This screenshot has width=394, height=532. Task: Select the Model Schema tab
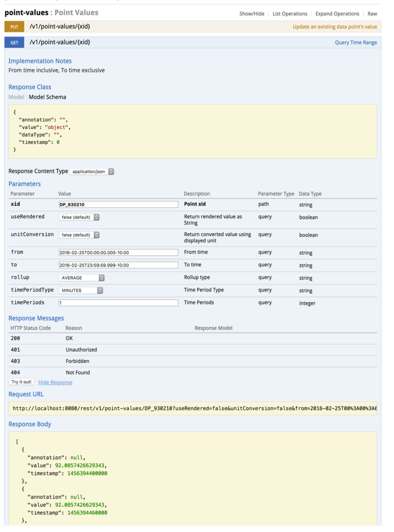[48, 97]
